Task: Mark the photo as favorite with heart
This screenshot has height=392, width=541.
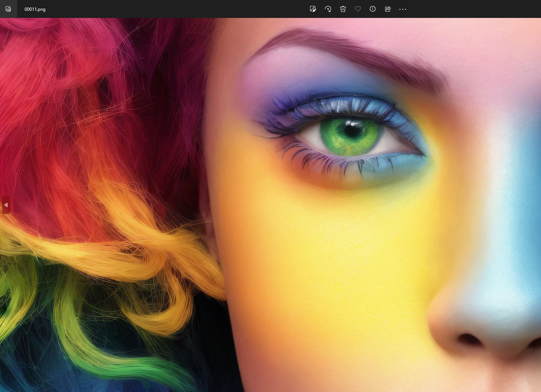Action: pos(358,9)
